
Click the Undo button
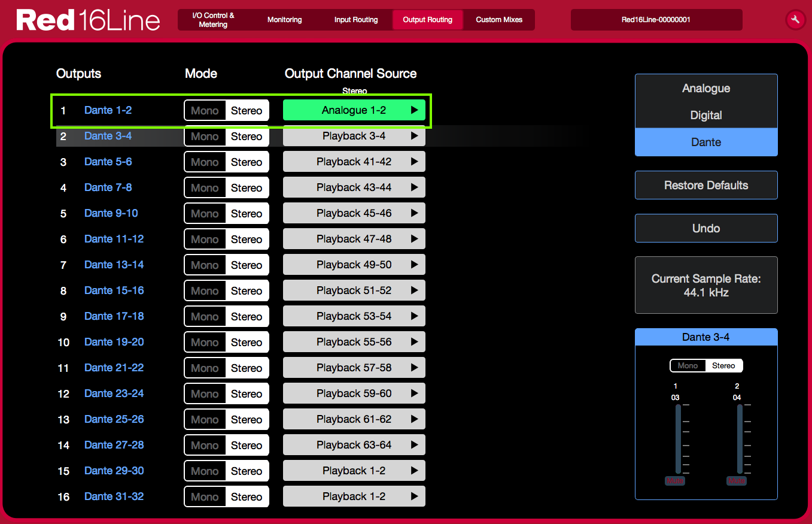[706, 228]
